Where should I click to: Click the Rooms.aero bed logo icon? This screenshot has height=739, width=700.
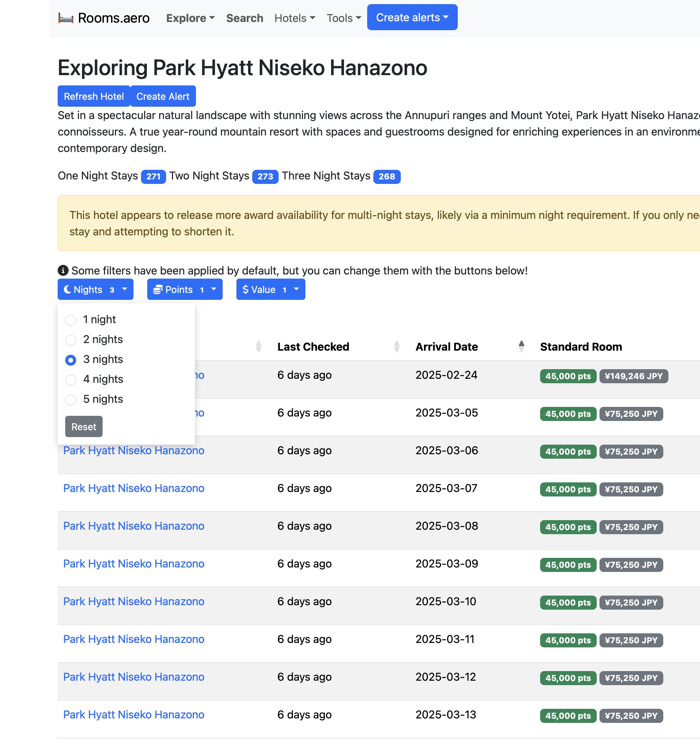tap(66, 18)
